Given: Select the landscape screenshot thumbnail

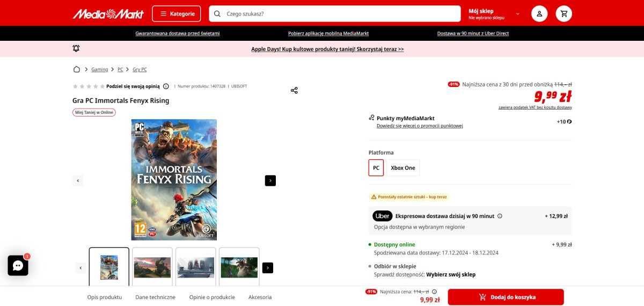Looking at the screenshot, I should tap(152, 267).
